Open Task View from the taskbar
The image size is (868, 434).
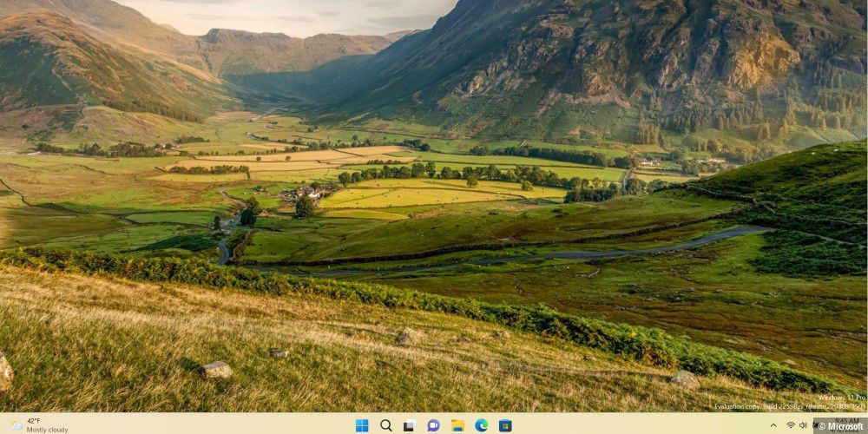[x=410, y=425]
